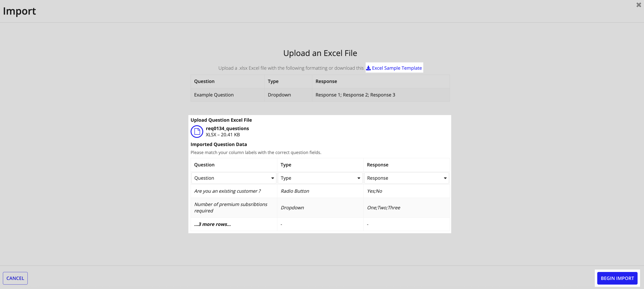
Task: Click the download icon beside Excel Sample Template
Action: [368, 68]
